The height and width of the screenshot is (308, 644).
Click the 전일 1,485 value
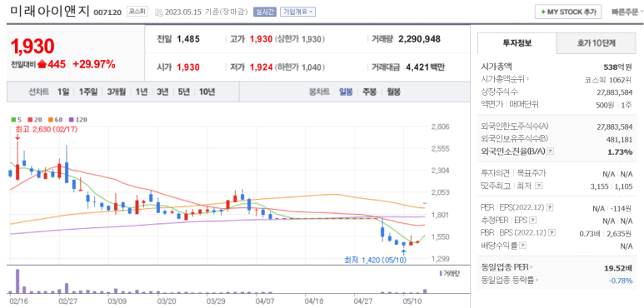coord(188,39)
